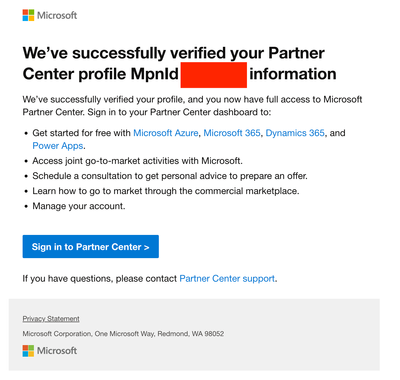Click the red redacted MpnId block
Image resolution: width=400 pixels, height=380 pixels.
(214, 75)
